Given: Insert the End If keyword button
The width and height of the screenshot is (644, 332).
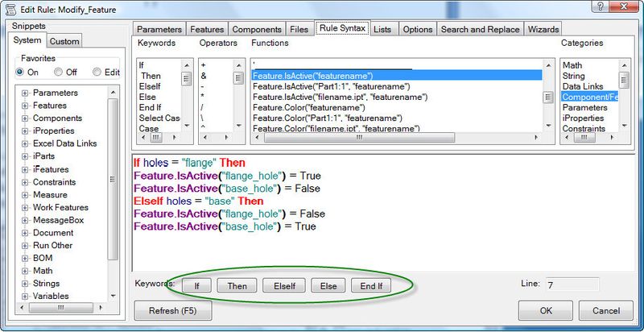Looking at the screenshot, I should pos(371,286).
